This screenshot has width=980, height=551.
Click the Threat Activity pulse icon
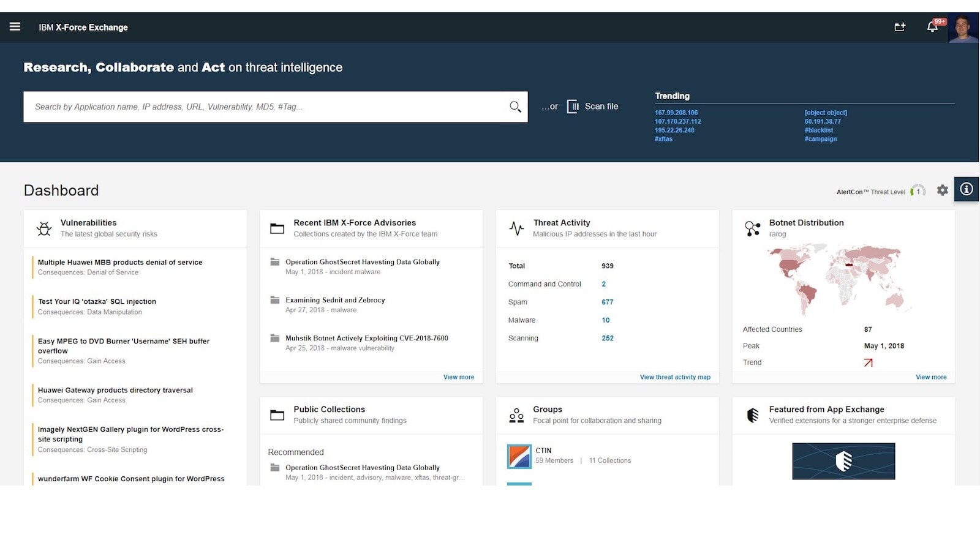(x=516, y=228)
